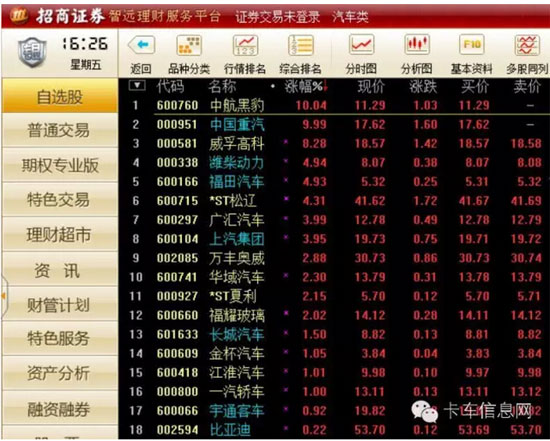This screenshot has height=441, width=550.
Task: Open 期权专业版 menu item
Action: [60, 165]
